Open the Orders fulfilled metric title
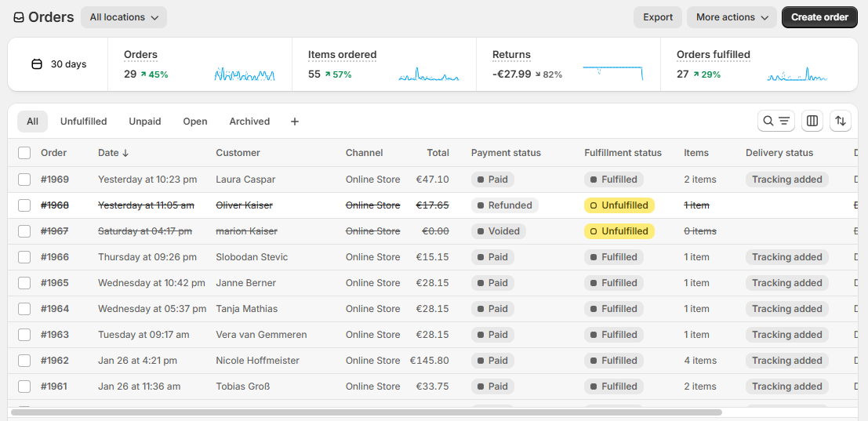The height and width of the screenshot is (421, 868). point(714,55)
